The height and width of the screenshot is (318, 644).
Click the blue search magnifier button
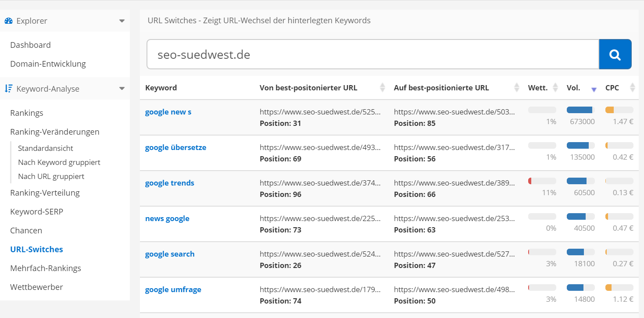[615, 54]
